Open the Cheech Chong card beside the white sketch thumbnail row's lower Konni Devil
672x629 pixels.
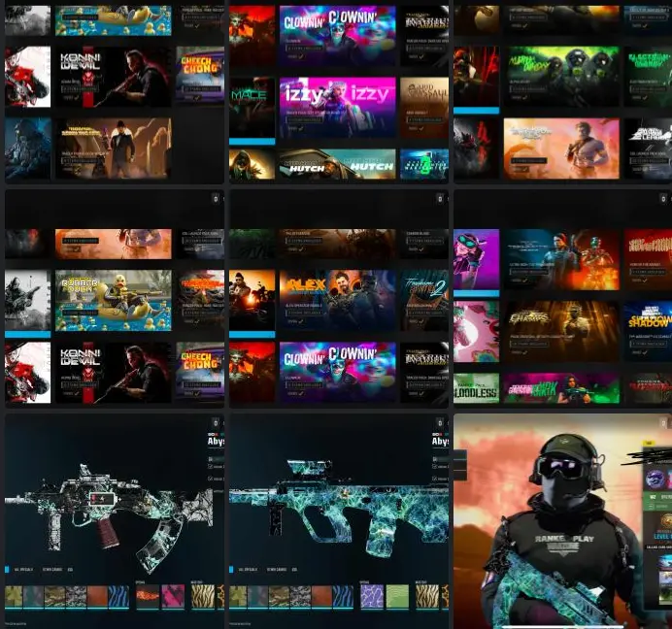click(x=200, y=372)
